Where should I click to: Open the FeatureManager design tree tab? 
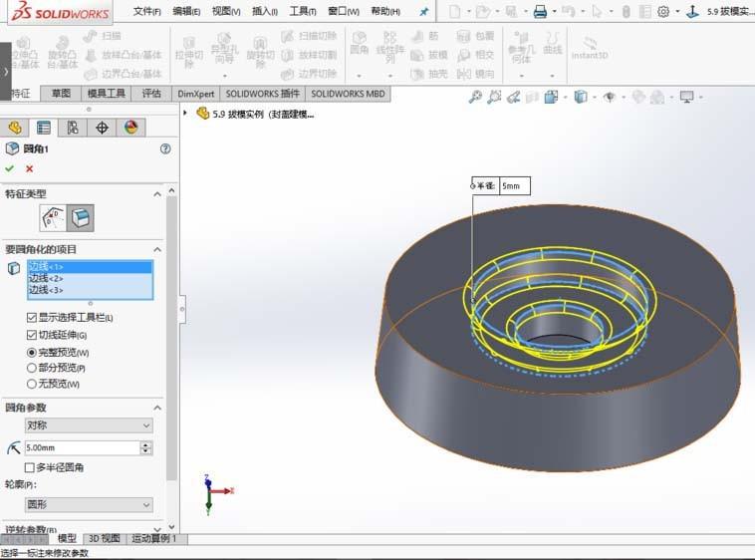[15, 128]
